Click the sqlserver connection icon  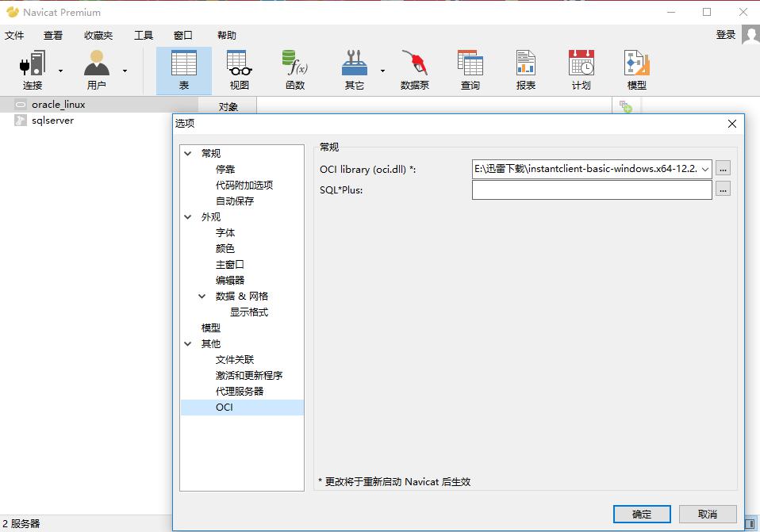tap(21, 121)
